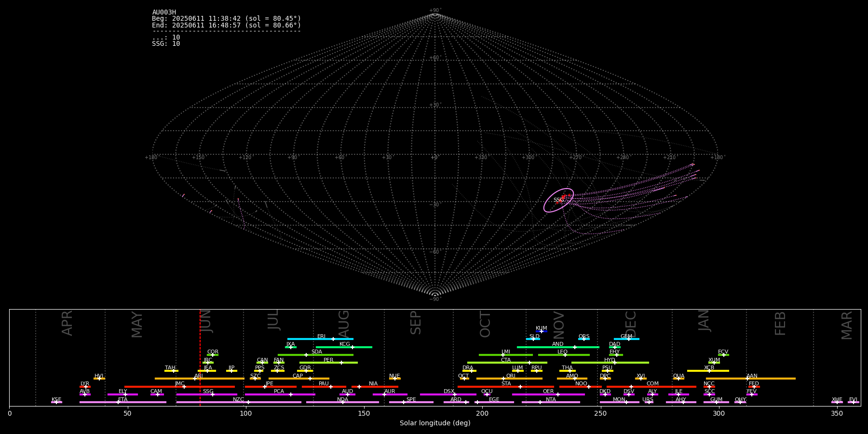Click the NZC shower label
868x434 pixels.
pyautogui.click(x=238, y=400)
